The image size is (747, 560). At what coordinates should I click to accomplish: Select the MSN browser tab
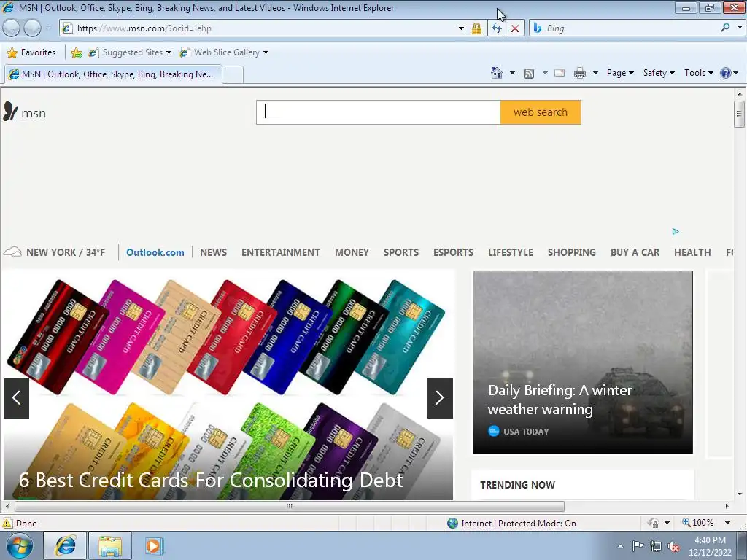pyautogui.click(x=113, y=74)
